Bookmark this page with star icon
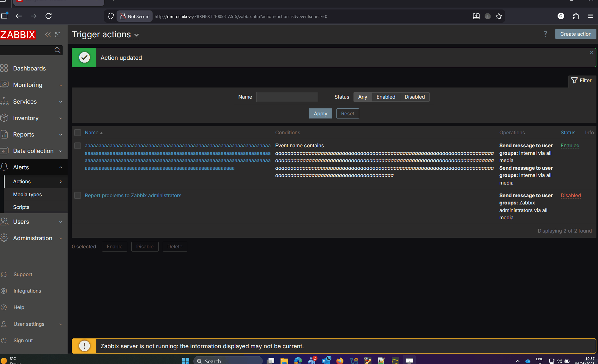The width and height of the screenshot is (598, 364). coord(499,16)
